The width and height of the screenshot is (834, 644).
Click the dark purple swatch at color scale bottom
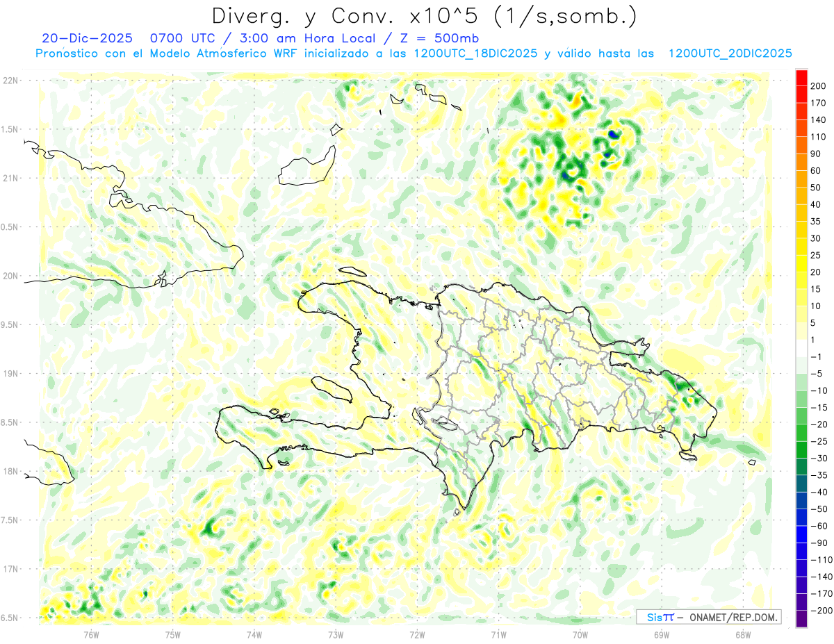[801, 619]
